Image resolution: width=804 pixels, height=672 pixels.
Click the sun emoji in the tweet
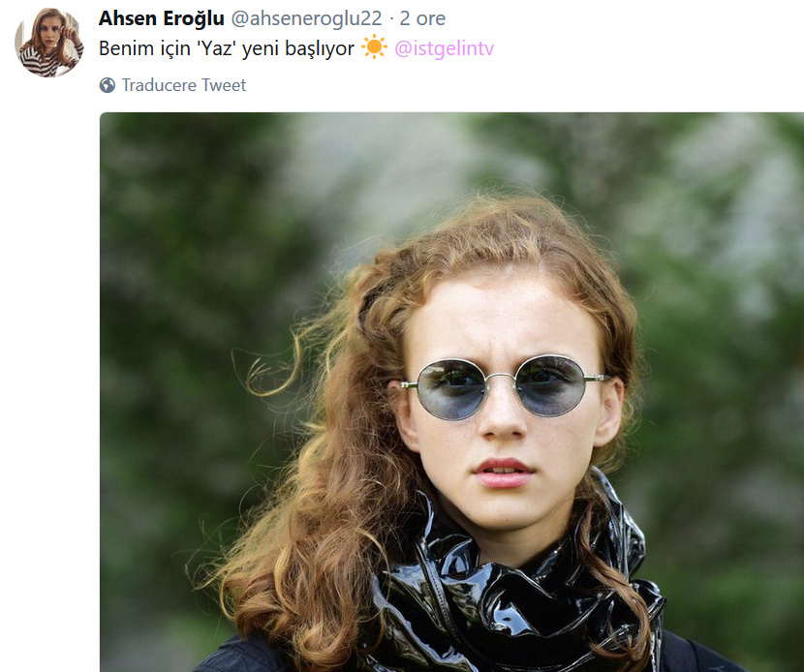[x=374, y=46]
